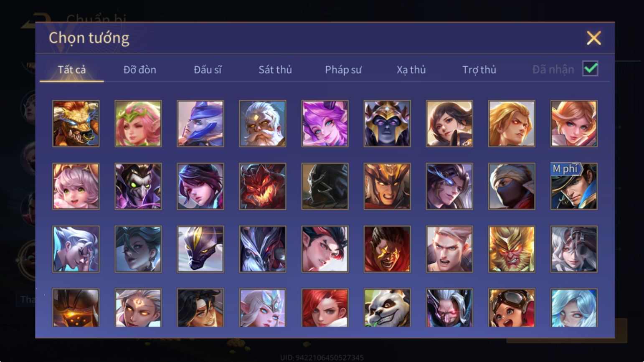Choose the pink-haired flower crown hero
The image size is (644, 362).
138,124
